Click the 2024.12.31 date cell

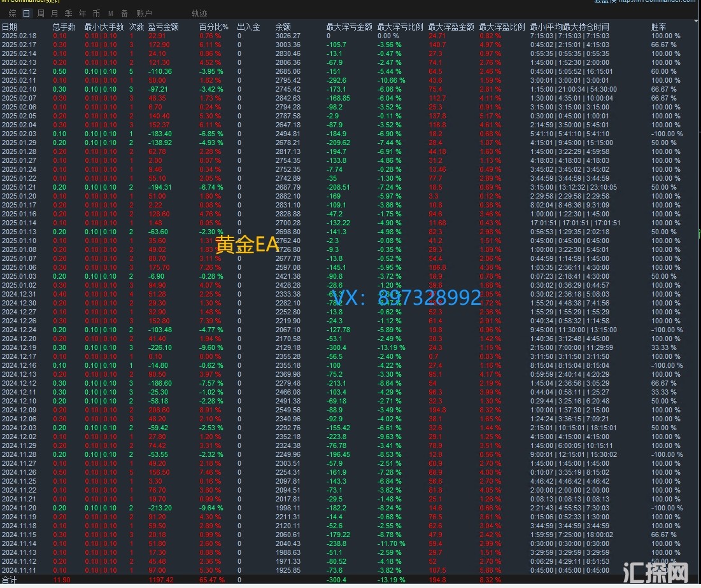tap(19, 294)
